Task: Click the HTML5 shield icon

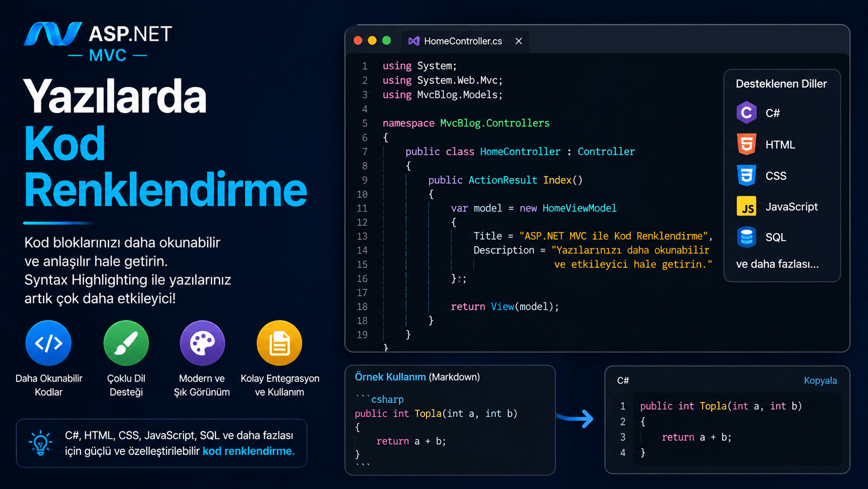Action: click(x=747, y=144)
